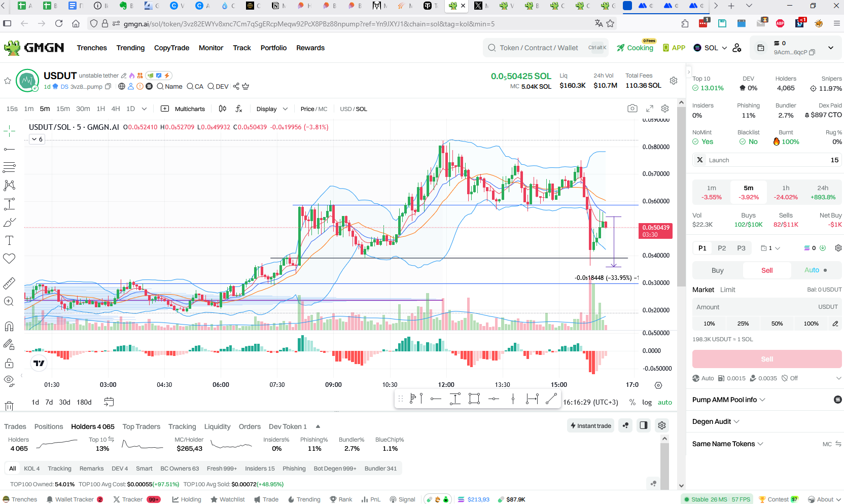Expand Same Name Tokens section

pos(727,444)
